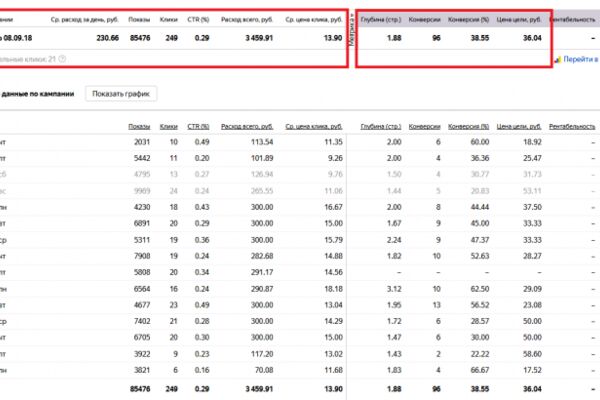Select the row with 2031 impressions

298,142
